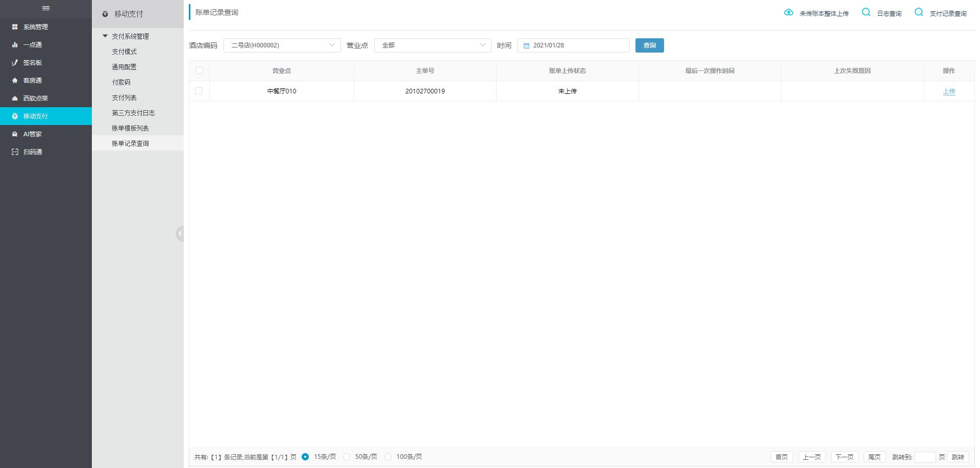The width and height of the screenshot is (980, 468).
Task: Go to 下一页 next page
Action: 844,457
